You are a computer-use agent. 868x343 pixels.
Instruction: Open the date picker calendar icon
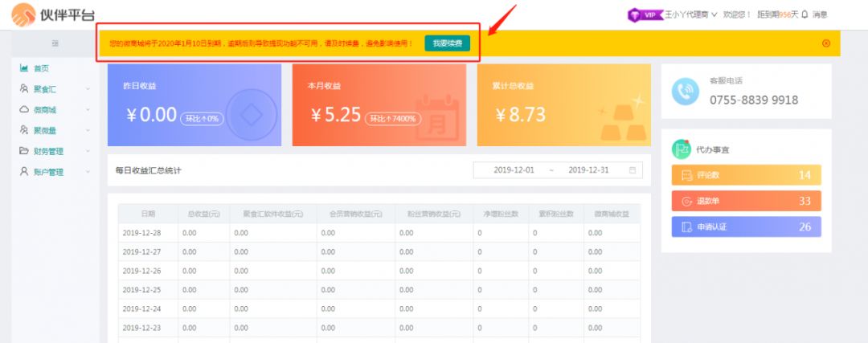tap(633, 170)
